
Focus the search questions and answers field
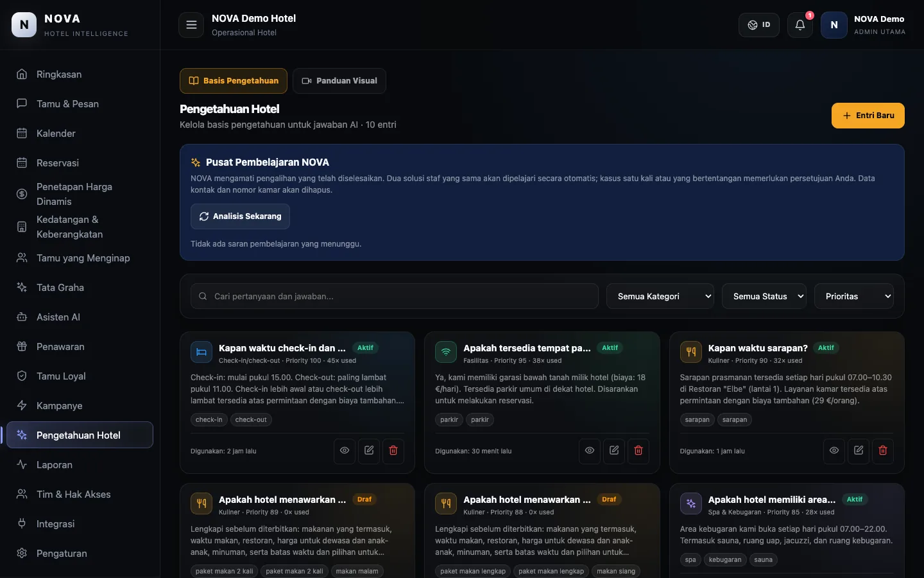pos(395,296)
